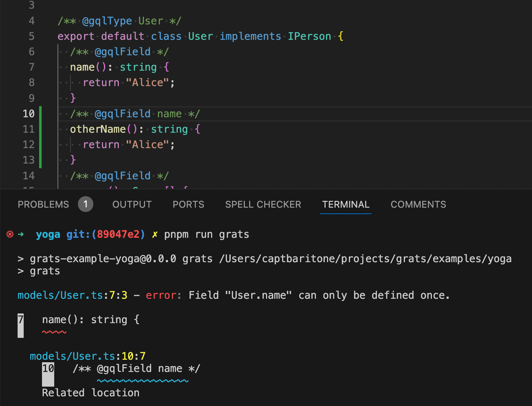Open the models/User.ts:7:3 error link
Image resolution: width=532 pixels, height=406 pixels.
pyautogui.click(x=72, y=295)
